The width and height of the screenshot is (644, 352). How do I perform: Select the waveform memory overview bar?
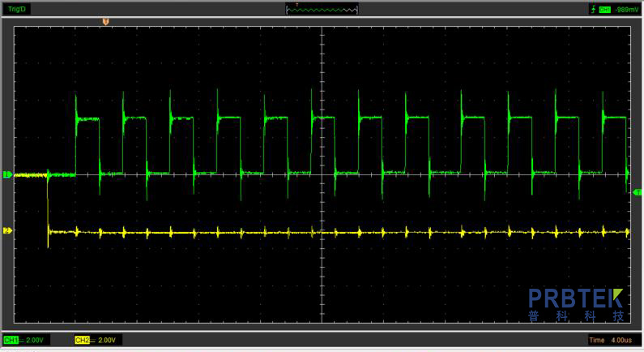pos(322,9)
